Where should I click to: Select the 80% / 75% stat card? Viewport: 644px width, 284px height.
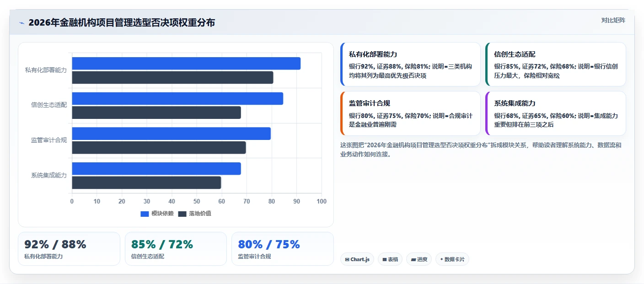(283, 249)
